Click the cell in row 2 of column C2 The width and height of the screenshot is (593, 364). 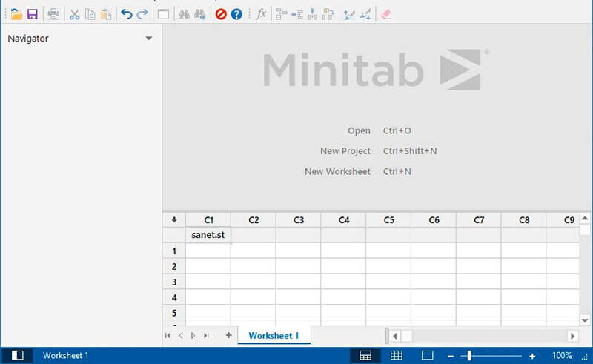(254, 266)
